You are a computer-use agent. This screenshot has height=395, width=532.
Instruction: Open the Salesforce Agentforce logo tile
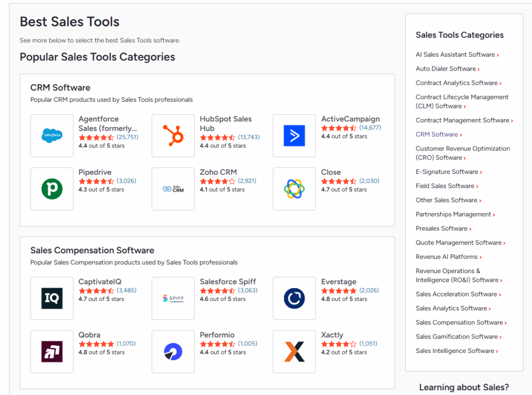tap(52, 135)
